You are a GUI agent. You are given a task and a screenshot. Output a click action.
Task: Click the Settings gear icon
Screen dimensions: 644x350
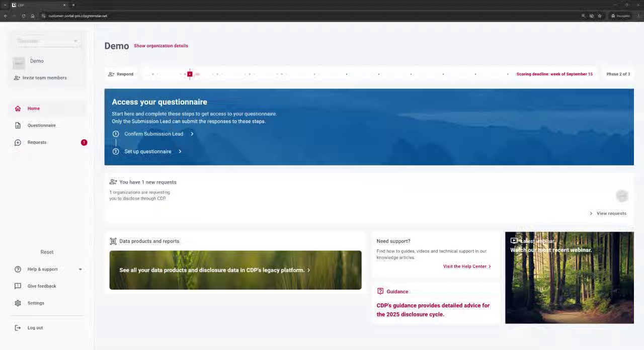(18, 303)
